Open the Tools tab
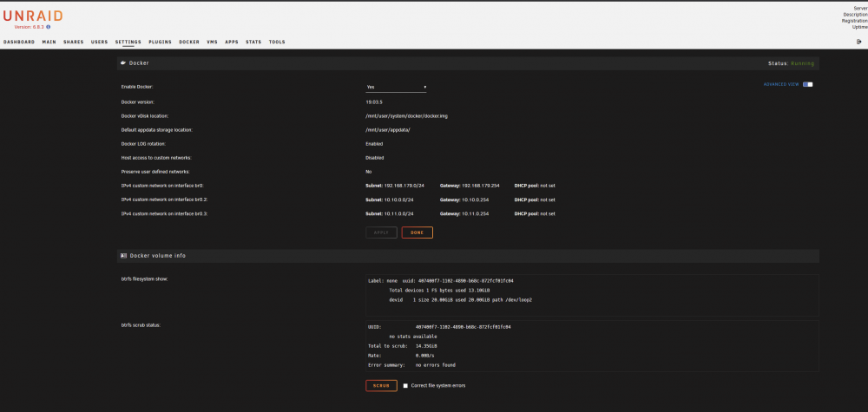The height and width of the screenshot is (412, 868). pos(277,42)
